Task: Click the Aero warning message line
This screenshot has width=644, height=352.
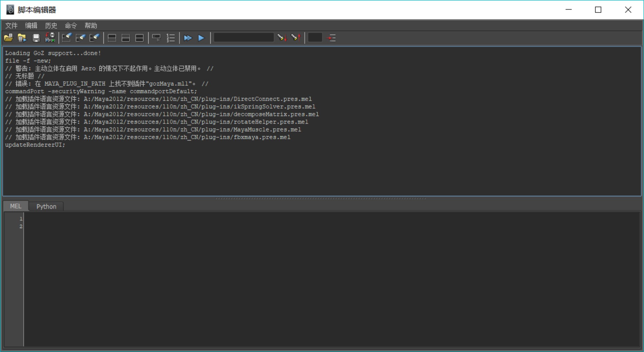Action: (x=109, y=68)
